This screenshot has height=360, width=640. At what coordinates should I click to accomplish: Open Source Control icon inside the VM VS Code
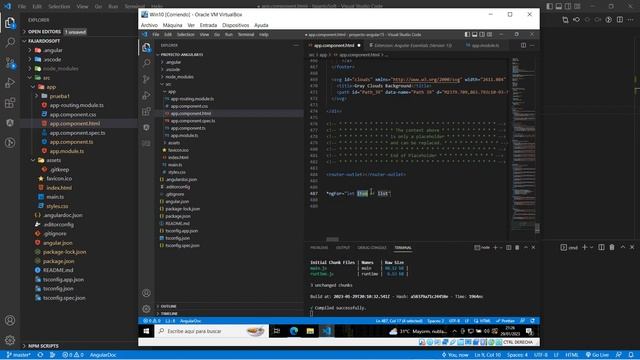coord(147,79)
